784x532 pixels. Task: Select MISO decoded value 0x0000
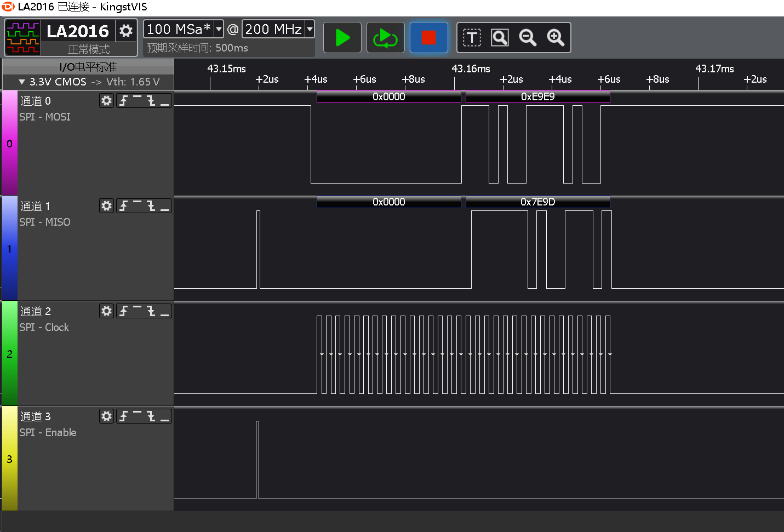tap(389, 202)
